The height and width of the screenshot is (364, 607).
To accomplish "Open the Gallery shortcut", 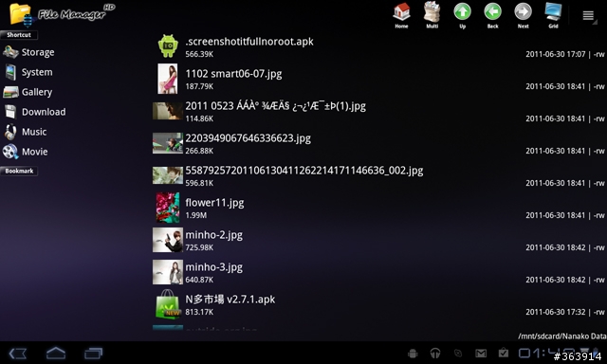I will click(x=28, y=92).
